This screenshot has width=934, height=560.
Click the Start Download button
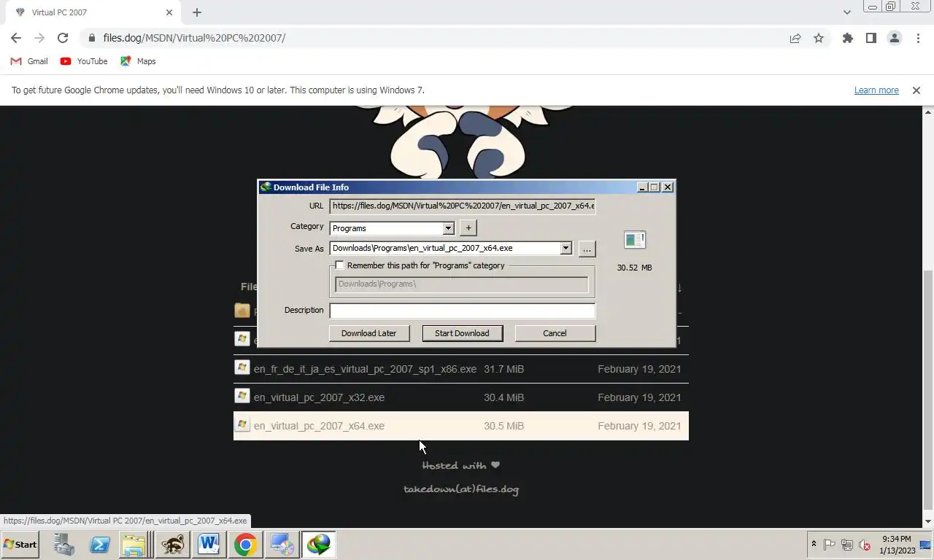pos(462,333)
